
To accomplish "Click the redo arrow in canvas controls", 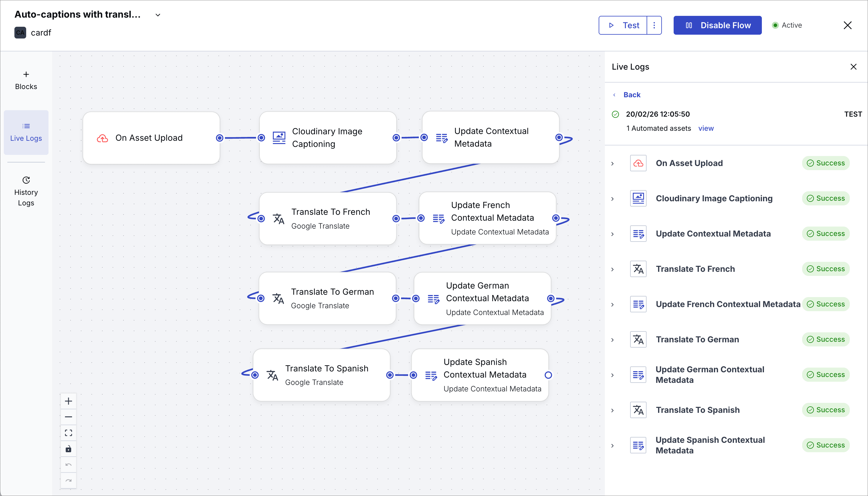I will (x=69, y=481).
